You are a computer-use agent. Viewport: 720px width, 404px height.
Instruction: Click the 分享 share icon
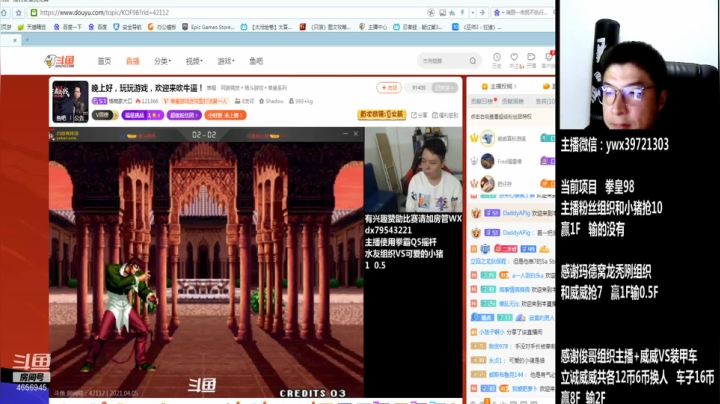419,115
